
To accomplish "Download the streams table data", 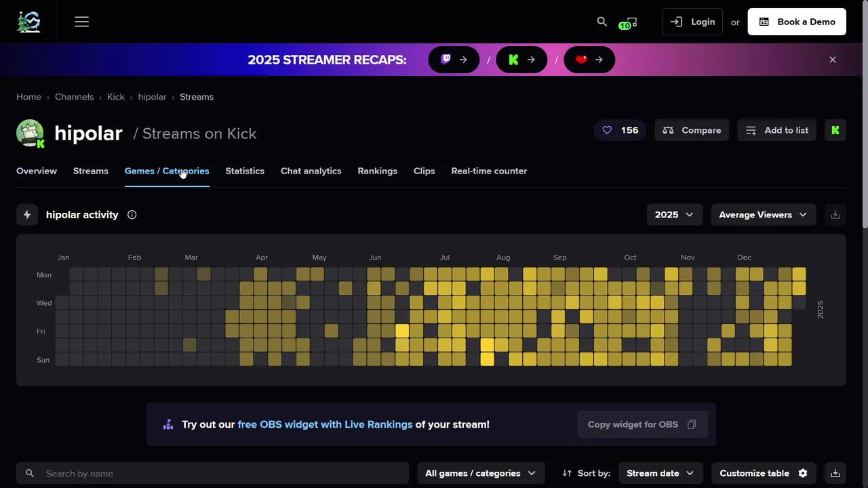I will pos(835,473).
